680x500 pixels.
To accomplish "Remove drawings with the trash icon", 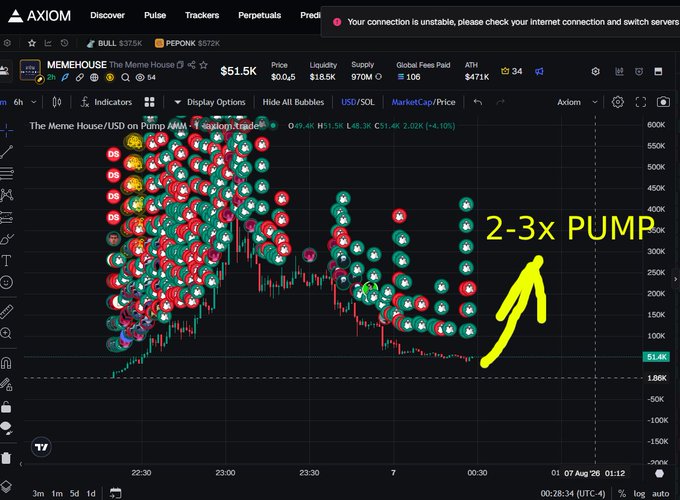I will coord(6,458).
